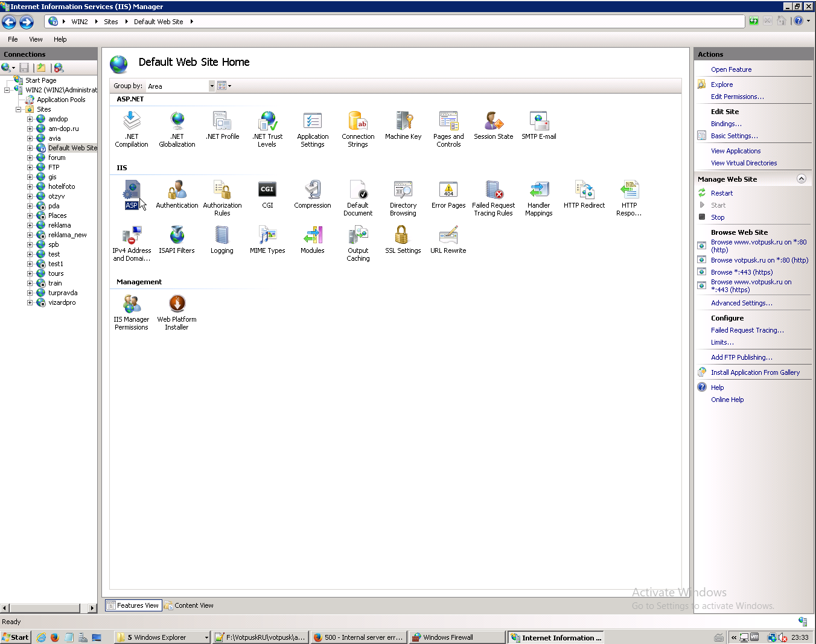Viewport: 816px width, 644px height.
Task: Open the view mode dropdown next to Group by
Action: pos(225,86)
